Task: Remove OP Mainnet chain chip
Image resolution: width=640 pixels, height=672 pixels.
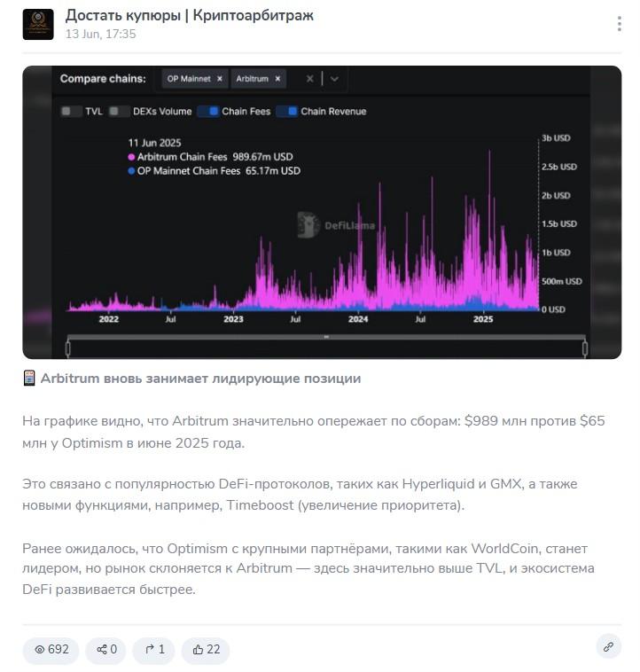Action: (x=219, y=79)
